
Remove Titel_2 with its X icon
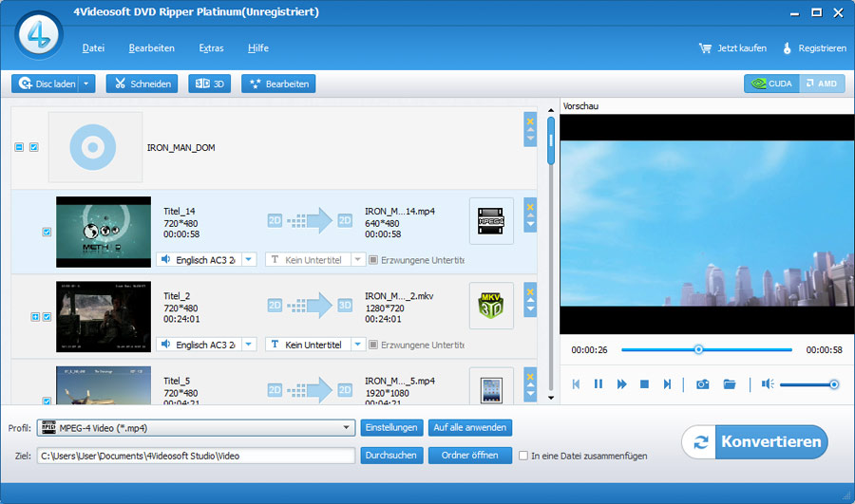click(530, 292)
